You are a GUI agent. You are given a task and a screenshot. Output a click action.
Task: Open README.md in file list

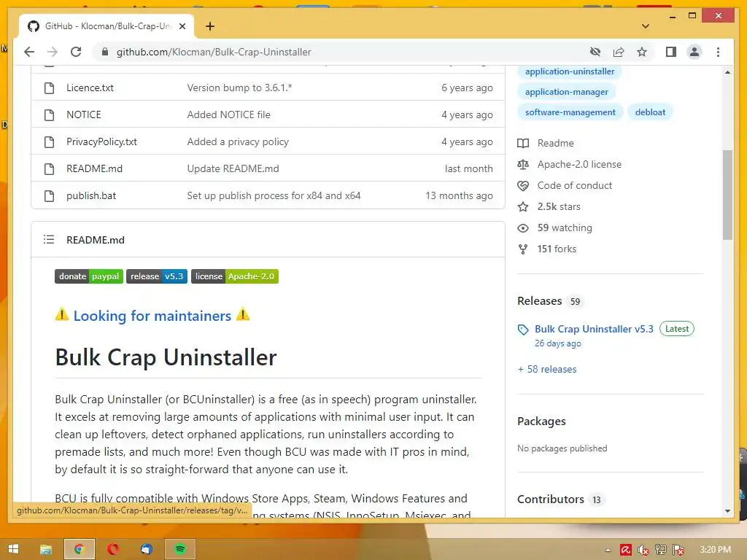pos(94,168)
